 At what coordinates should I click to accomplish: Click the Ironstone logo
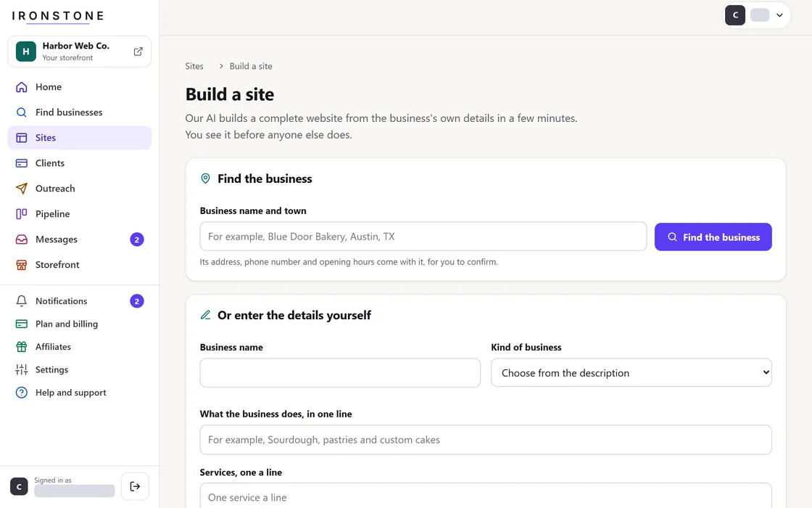coord(58,17)
